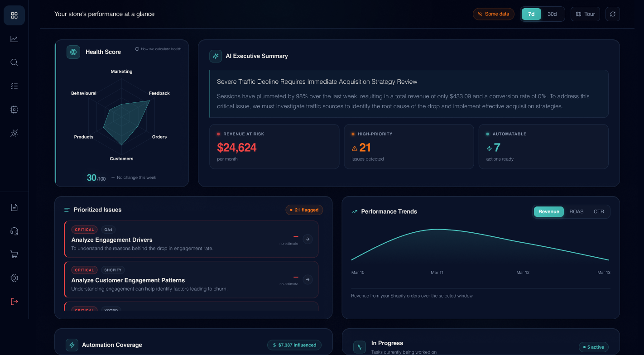
Task: Switch the date range to 7d
Action: pyautogui.click(x=531, y=14)
